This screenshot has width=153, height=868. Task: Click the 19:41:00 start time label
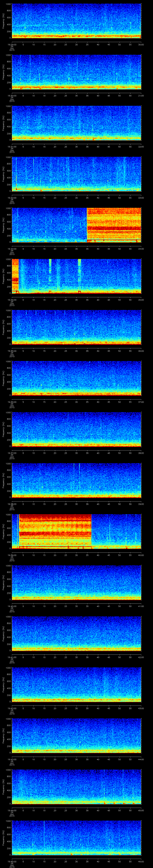tap(12, 657)
